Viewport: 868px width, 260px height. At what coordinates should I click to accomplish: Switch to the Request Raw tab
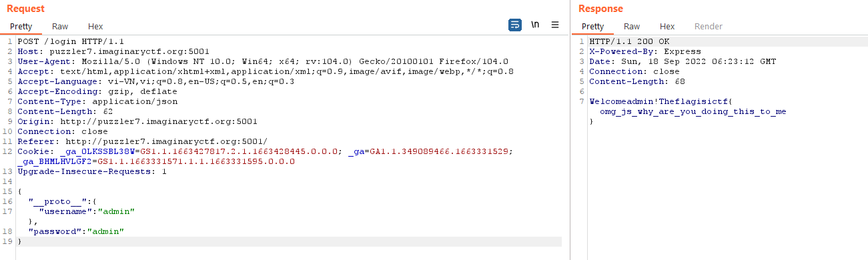[x=60, y=27]
